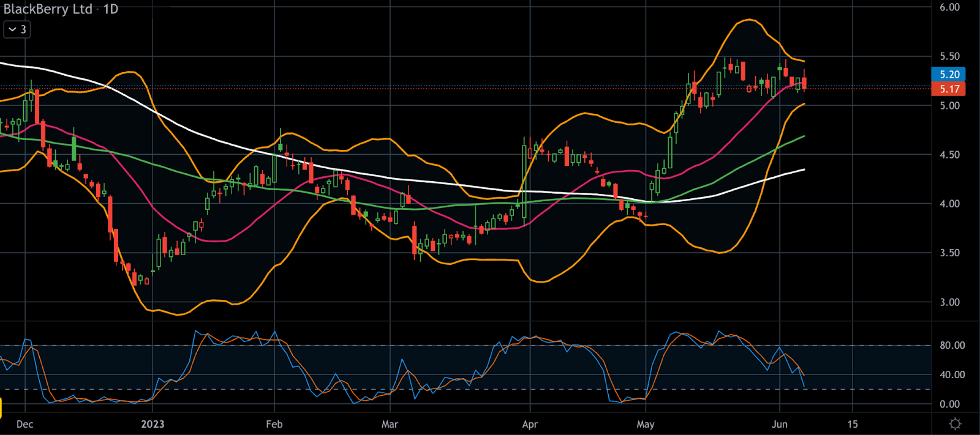Click the 15 date label
This screenshot has height=435, width=980.
[853, 424]
